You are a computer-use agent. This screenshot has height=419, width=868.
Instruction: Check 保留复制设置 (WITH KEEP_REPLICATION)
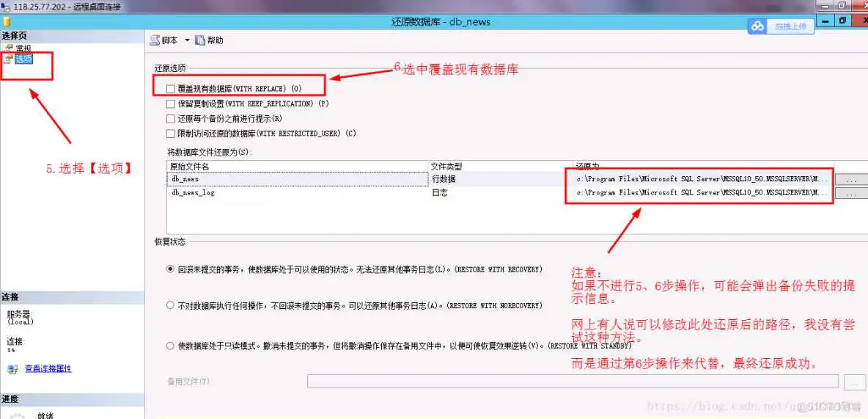pos(171,103)
